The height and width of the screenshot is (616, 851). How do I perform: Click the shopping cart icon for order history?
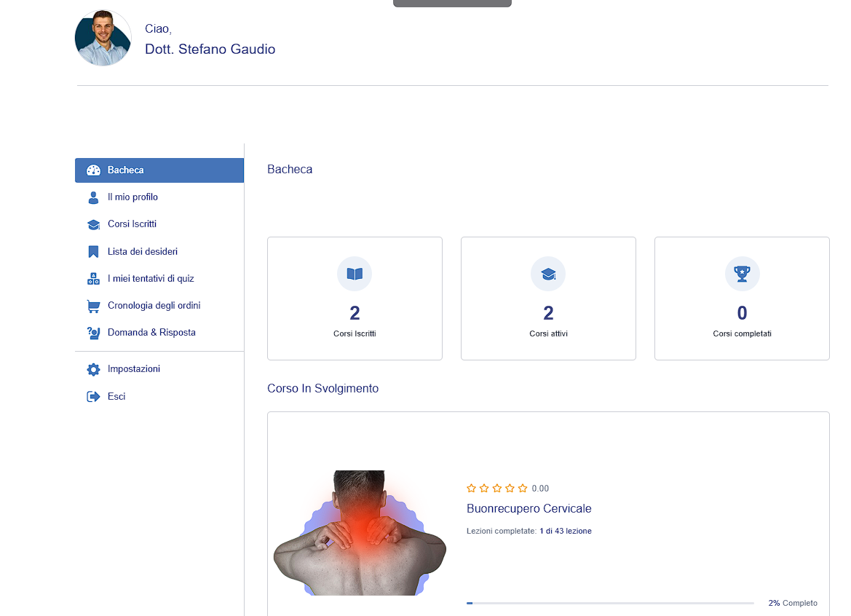(x=93, y=306)
